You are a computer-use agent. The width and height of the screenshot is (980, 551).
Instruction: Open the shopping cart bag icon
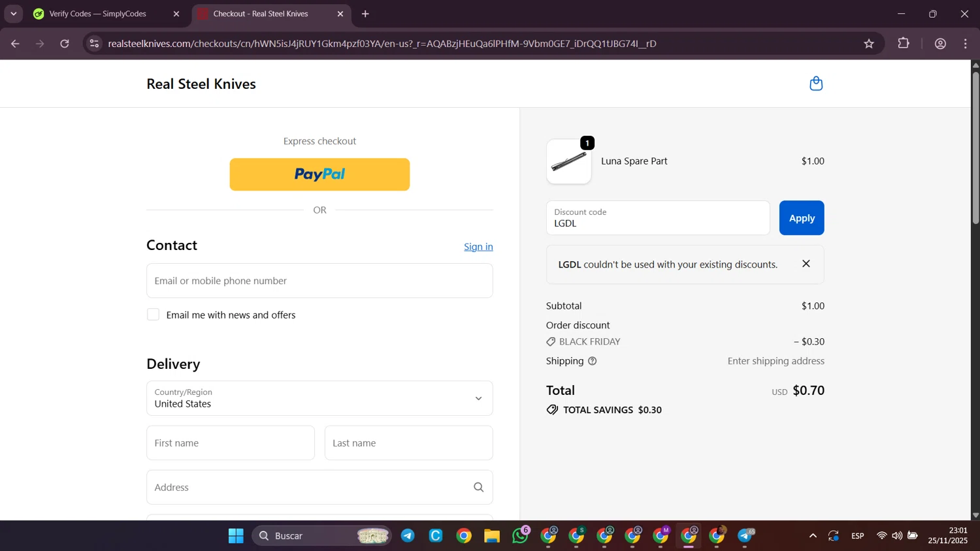(816, 84)
